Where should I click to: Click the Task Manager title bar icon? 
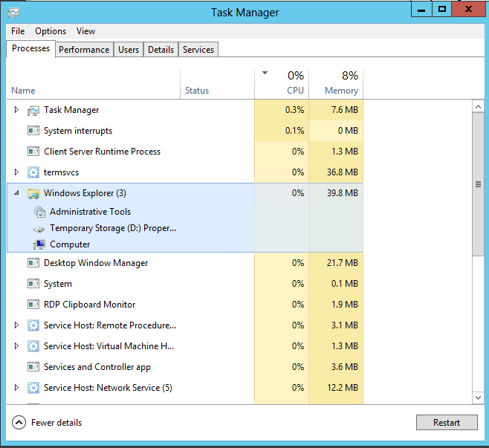(x=13, y=13)
